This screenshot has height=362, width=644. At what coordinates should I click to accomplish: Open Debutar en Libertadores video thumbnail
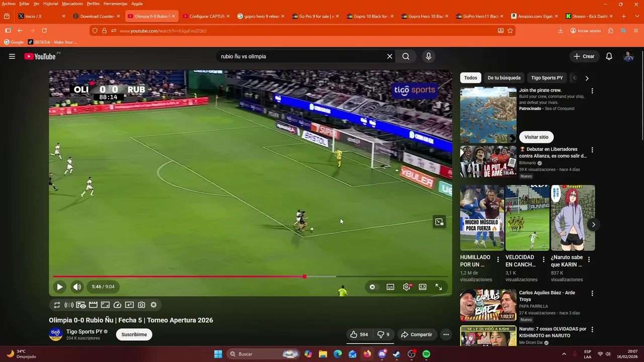pos(488,161)
